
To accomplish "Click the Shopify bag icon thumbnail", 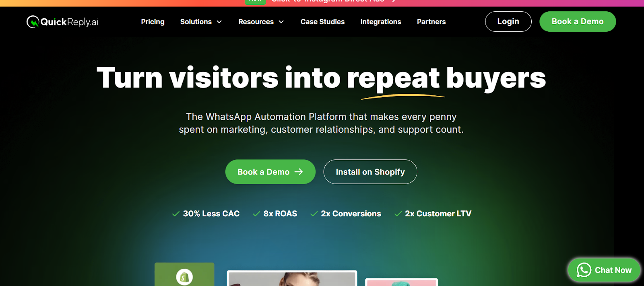I will click(x=184, y=277).
